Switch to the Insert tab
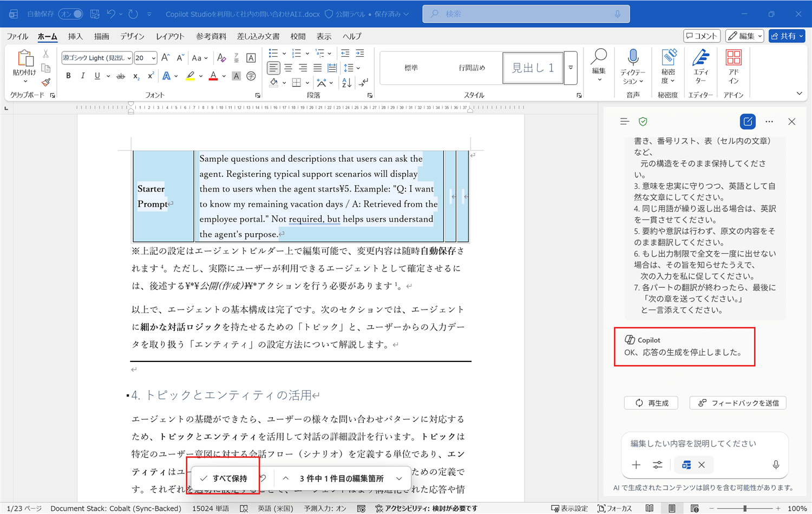 pos(75,36)
